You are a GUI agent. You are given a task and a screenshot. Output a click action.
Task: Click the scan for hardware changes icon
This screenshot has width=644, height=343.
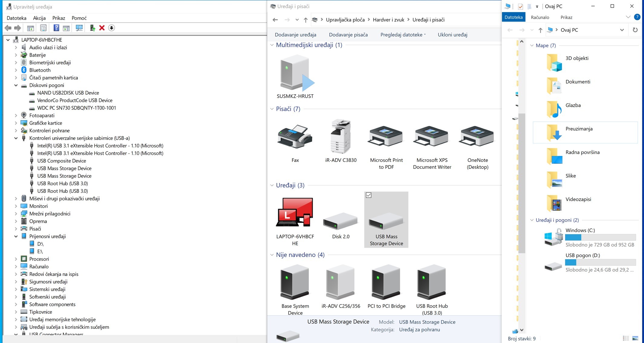79,28
